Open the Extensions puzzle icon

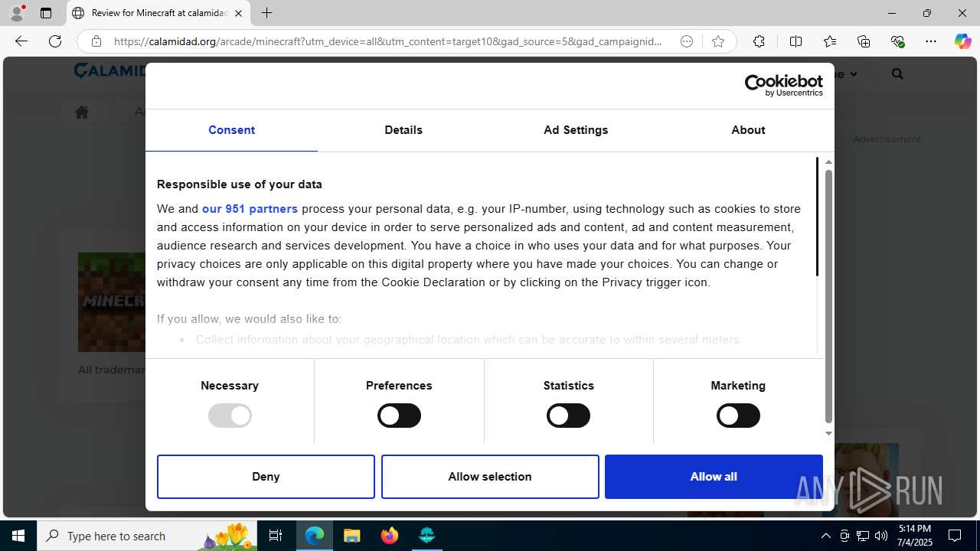pyautogui.click(x=759, y=41)
